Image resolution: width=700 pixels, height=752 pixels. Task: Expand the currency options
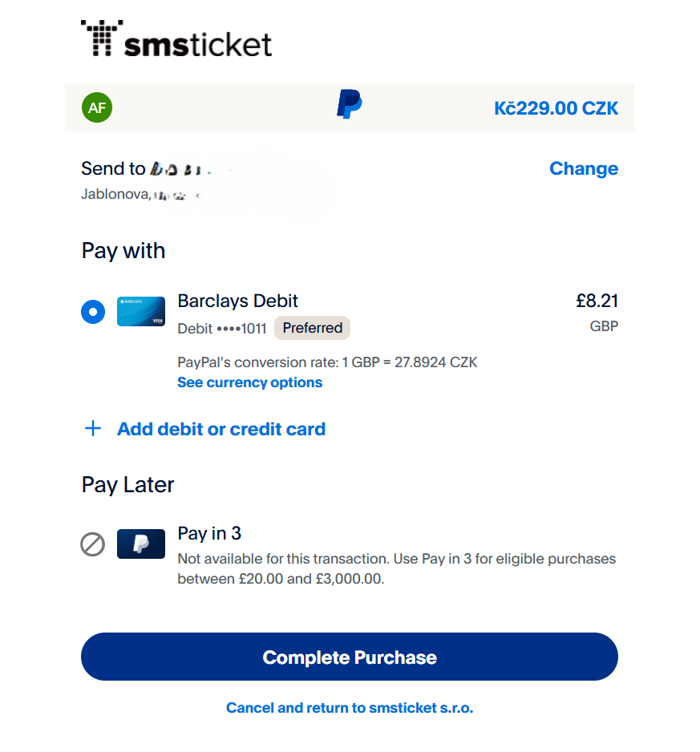tap(249, 382)
